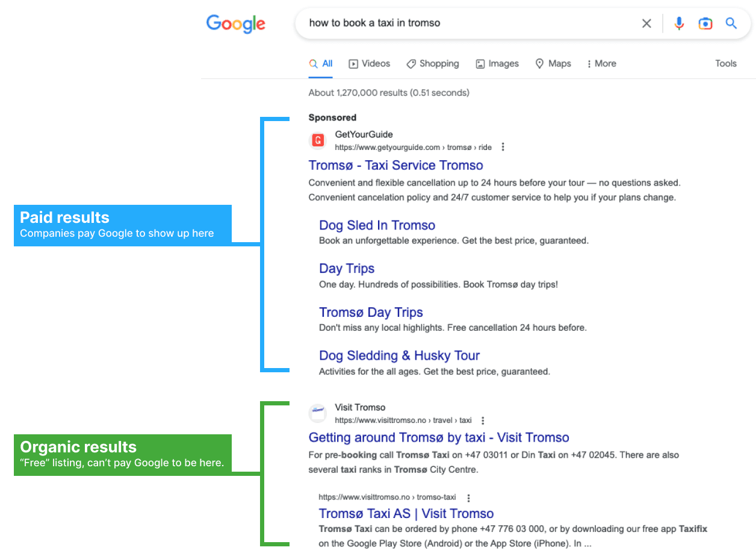
Task: Submit search with magnifying glass icon
Action: tap(731, 23)
